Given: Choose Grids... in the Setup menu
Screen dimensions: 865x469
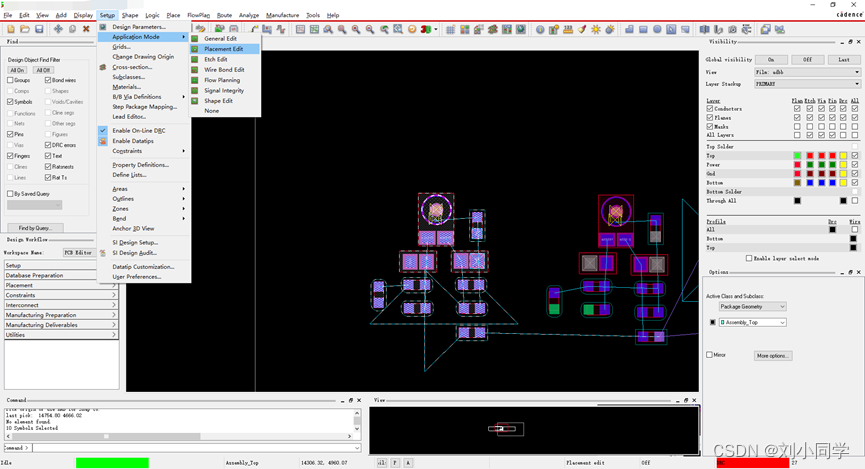Looking at the screenshot, I should [x=121, y=47].
